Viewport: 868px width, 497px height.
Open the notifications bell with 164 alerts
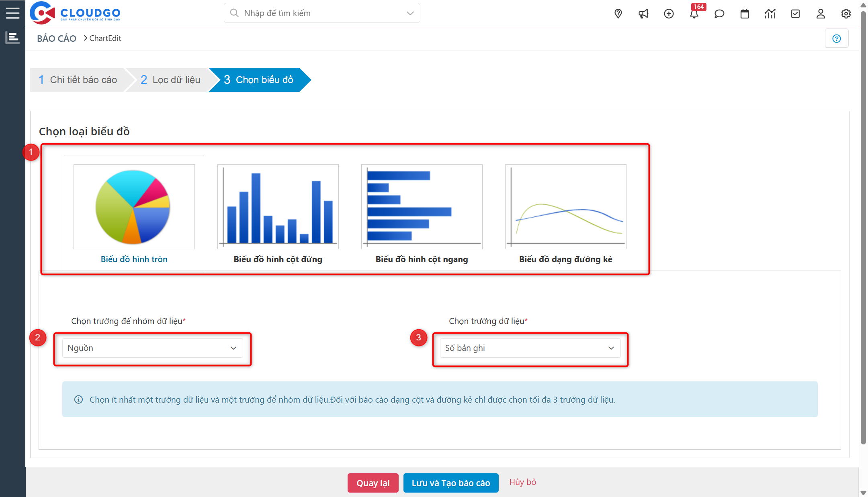tap(694, 13)
